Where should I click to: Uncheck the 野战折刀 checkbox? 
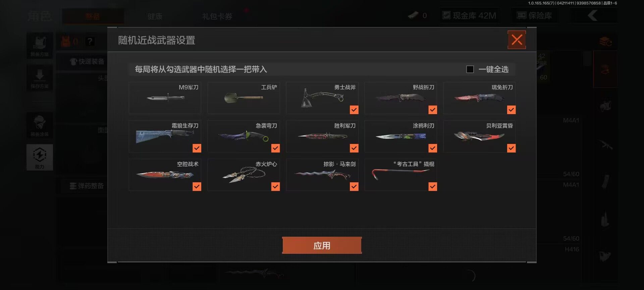click(433, 110)
